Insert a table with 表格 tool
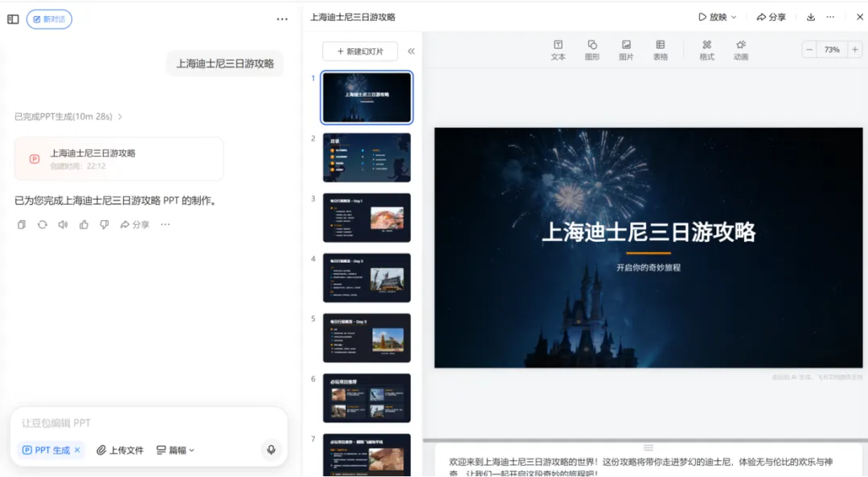868x477 pixels. (x=661, y=50)
